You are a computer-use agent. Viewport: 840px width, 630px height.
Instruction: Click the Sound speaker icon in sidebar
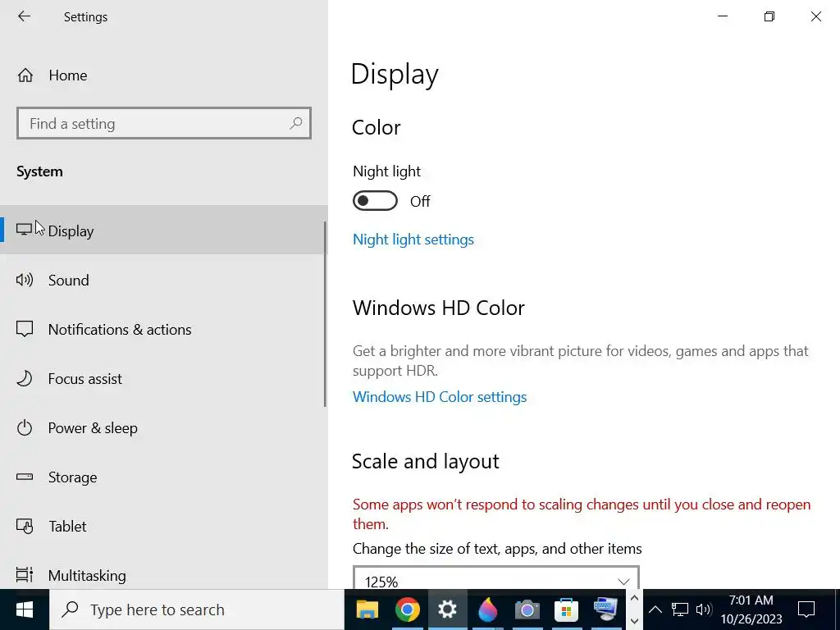(25, 280)
